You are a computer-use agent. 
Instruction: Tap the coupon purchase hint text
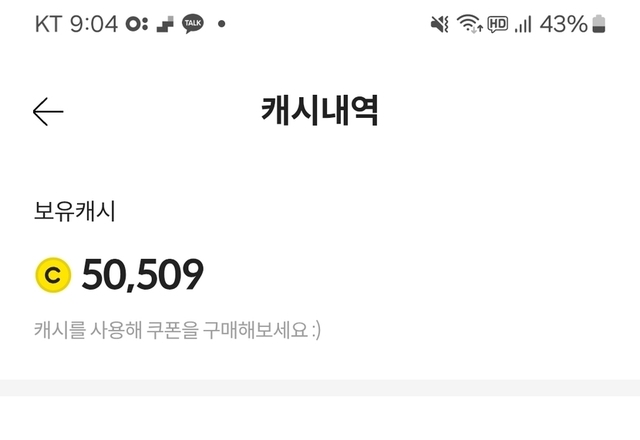point(178,329)
